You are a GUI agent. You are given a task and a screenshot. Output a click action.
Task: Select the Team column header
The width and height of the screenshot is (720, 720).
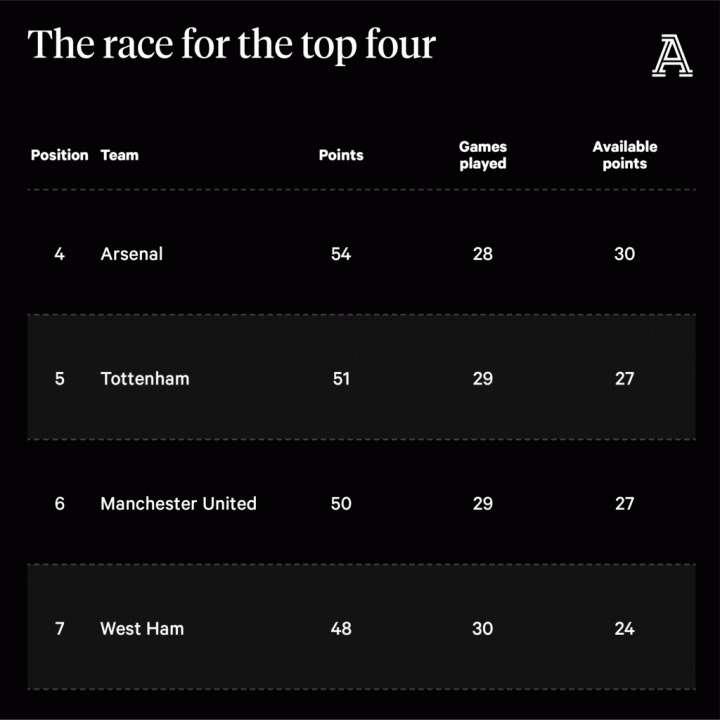[120, 155]
